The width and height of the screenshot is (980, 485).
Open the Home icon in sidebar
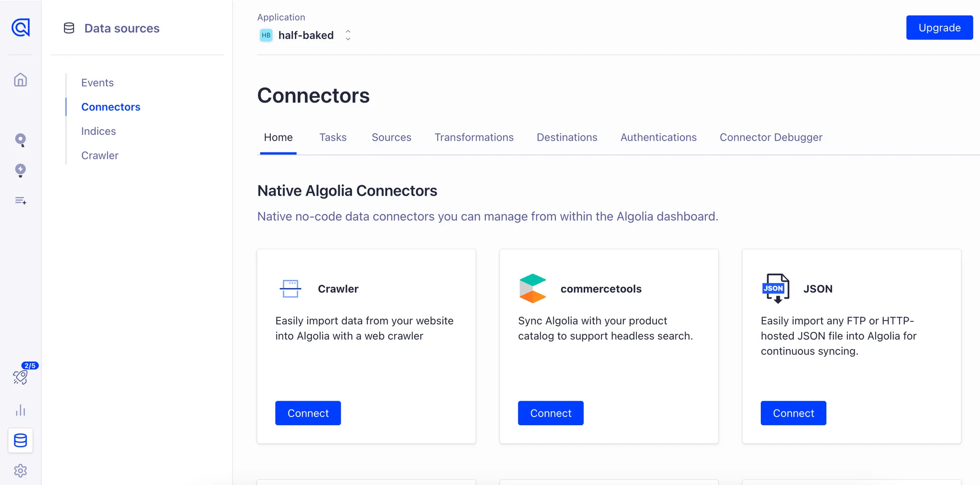[21, 79]
